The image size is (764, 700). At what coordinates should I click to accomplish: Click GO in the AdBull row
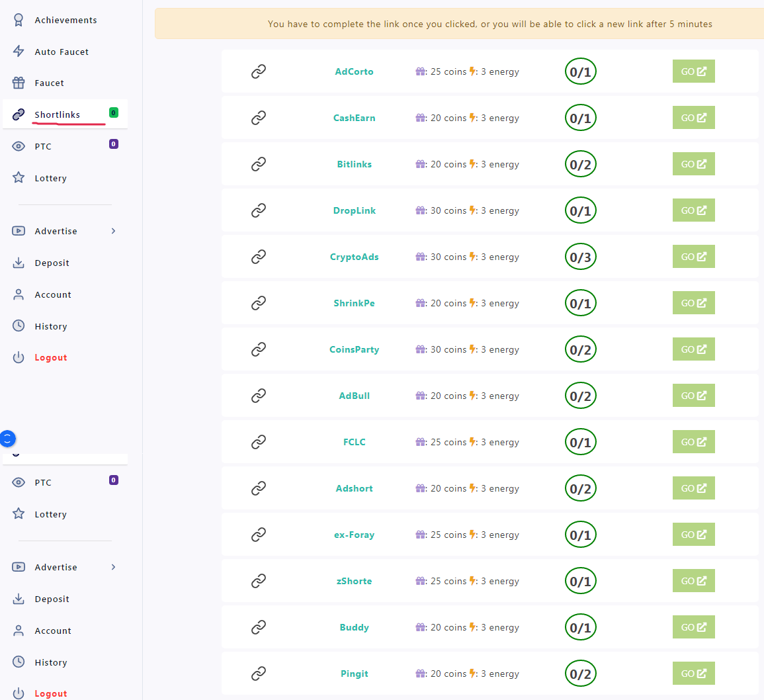point(693,396)
